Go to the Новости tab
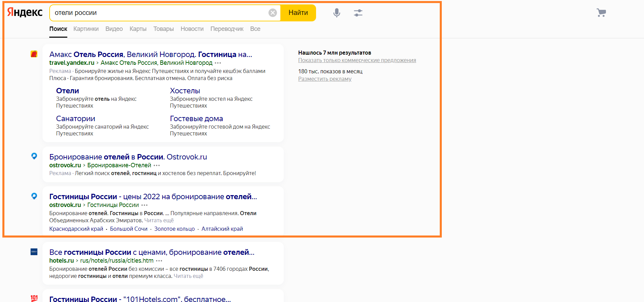This screenshot has height=302, width=644. (192, 29)
